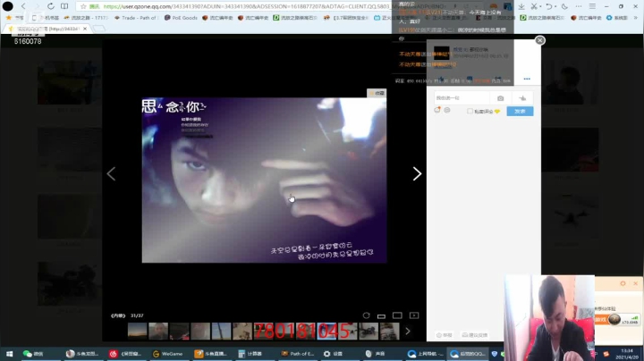Select the highlighted current thumbnail
The image size is (644, 361).
point(326,331)
